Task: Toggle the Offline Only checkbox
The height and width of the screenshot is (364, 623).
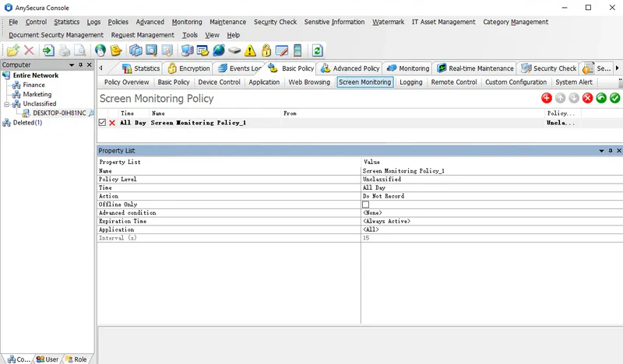Action: point(365,205)
